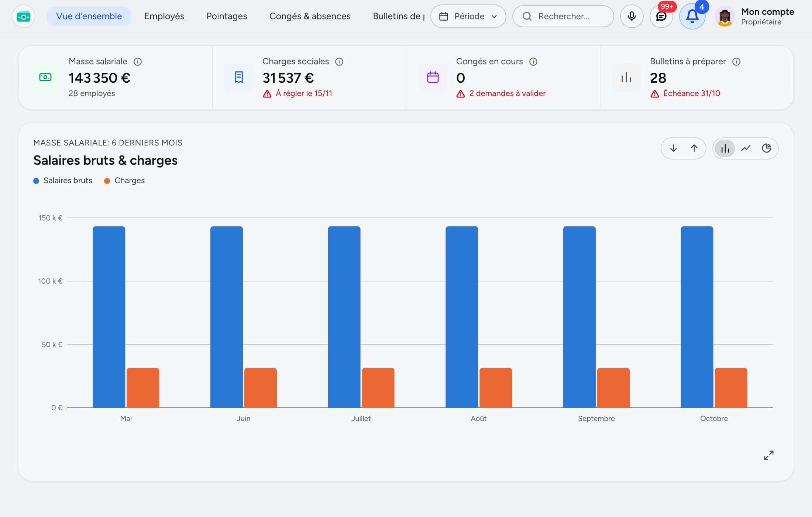Viewport: 812px width, 517px height.
Task: Toggle Salaires bruts legend series
Action: point(63,181)
